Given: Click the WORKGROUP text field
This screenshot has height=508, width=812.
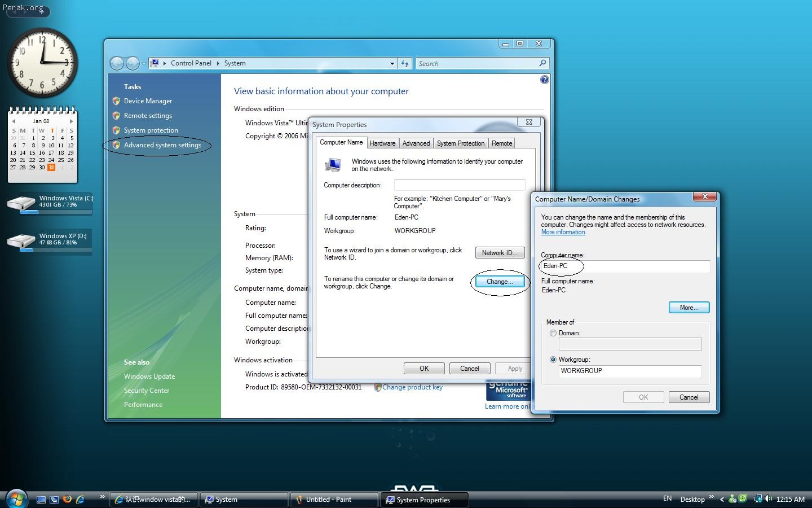Looking at the screenshot, I should (x=630, y=371).
